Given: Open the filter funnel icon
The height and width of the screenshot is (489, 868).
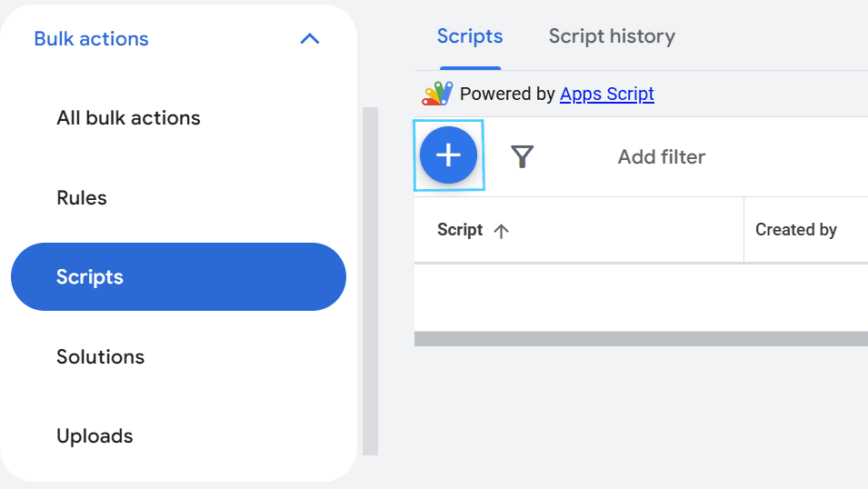Looking at the screenshot, I should pyautogui.click(x=522, y=156).
